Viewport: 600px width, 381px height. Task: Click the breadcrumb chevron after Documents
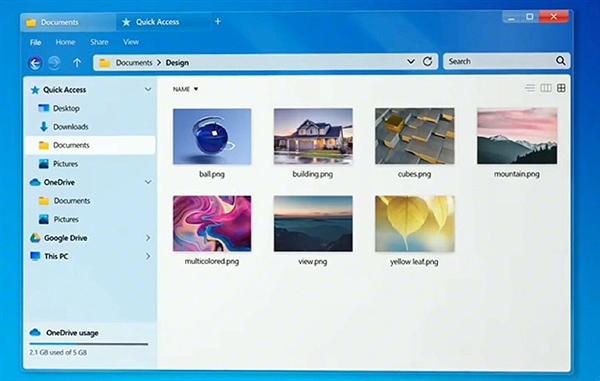pyautogui.click(x=159, y=63)
